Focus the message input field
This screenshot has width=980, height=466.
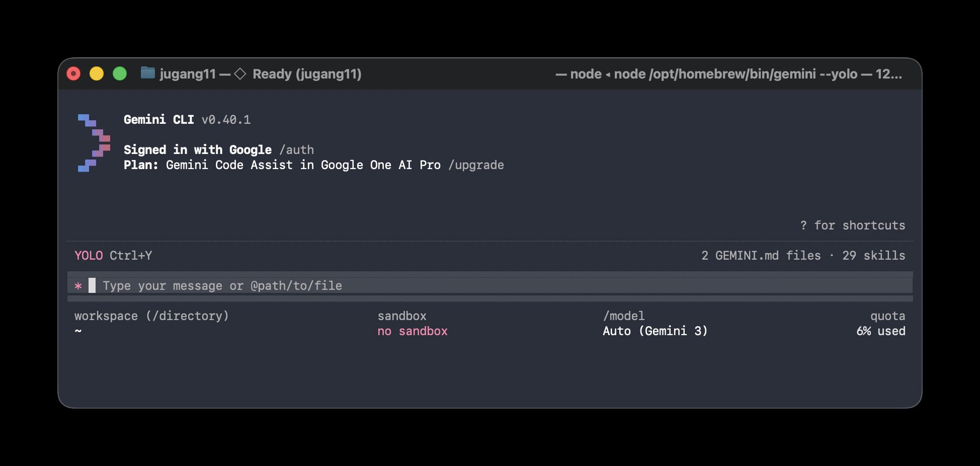pyautogui.click(x=490, y=286)
